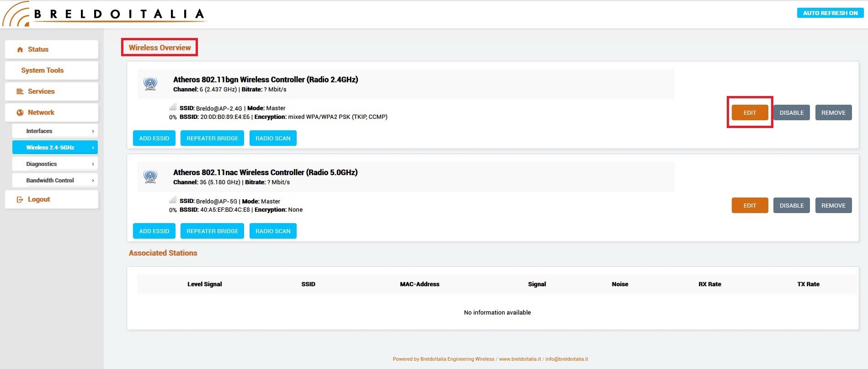
Task: Click the Signal column header
Action: [x=537, y=284]
